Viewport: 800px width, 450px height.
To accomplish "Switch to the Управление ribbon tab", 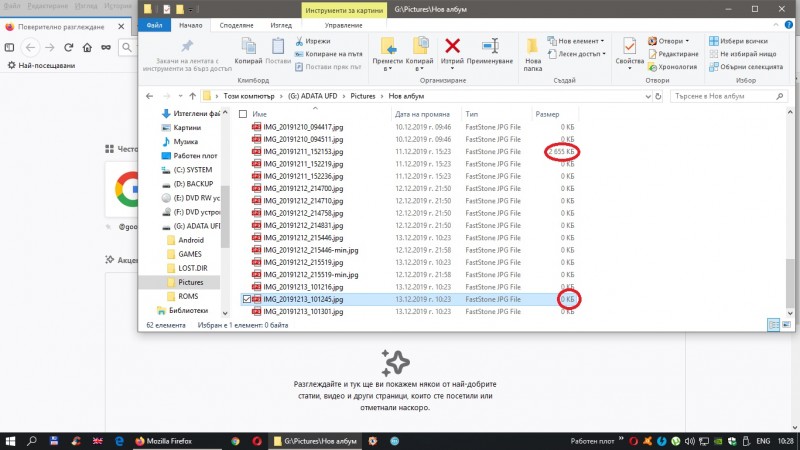I will tap(343, 25).
